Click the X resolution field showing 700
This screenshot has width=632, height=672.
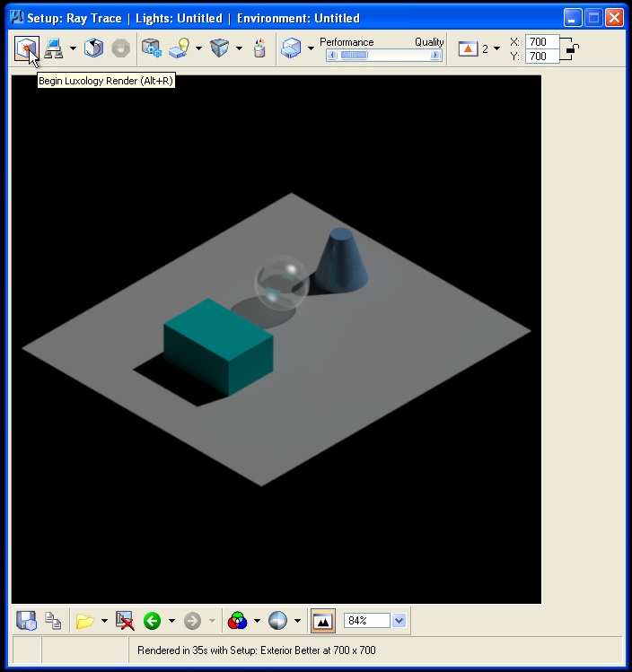[x=542, y=42]
